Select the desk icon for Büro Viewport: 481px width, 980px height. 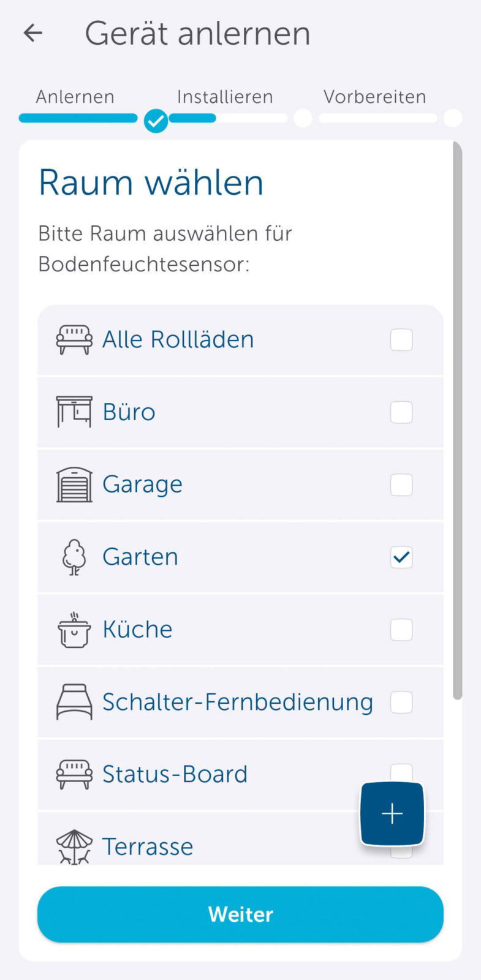[74, 412]
